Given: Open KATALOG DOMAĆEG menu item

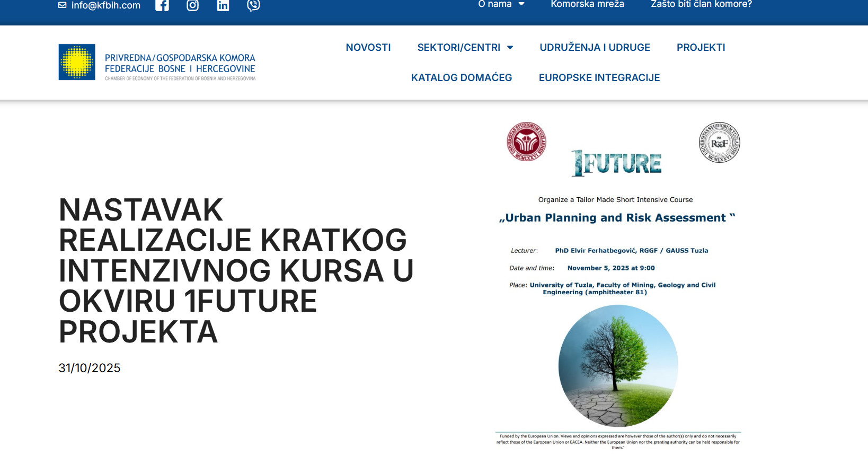Looking at the screenshot, I should tap(461, 78).
